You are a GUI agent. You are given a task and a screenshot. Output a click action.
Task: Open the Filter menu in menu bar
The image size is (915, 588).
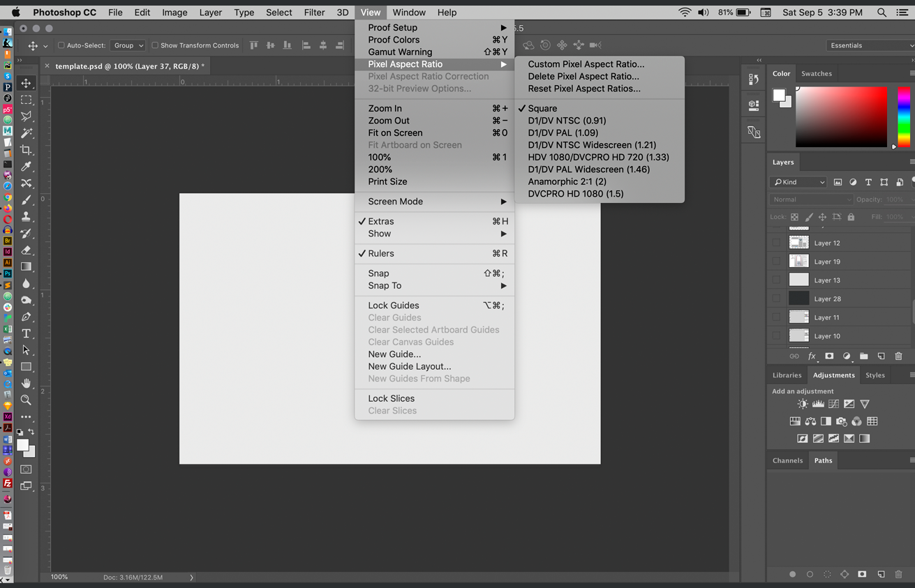click(x=314, y=13)
